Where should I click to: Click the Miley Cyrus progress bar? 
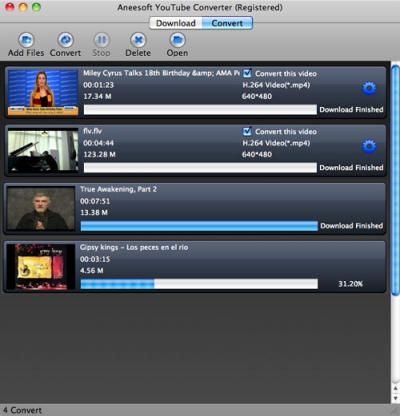tap(200, 110)
